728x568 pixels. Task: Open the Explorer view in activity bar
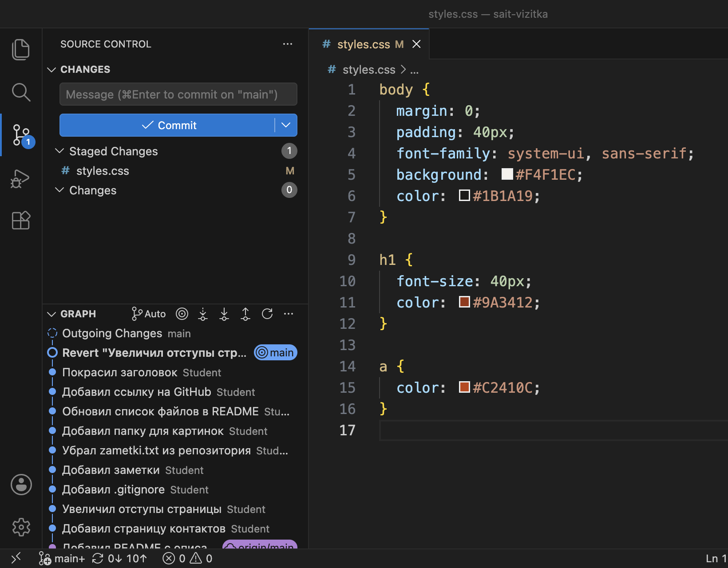pos(21,49)
